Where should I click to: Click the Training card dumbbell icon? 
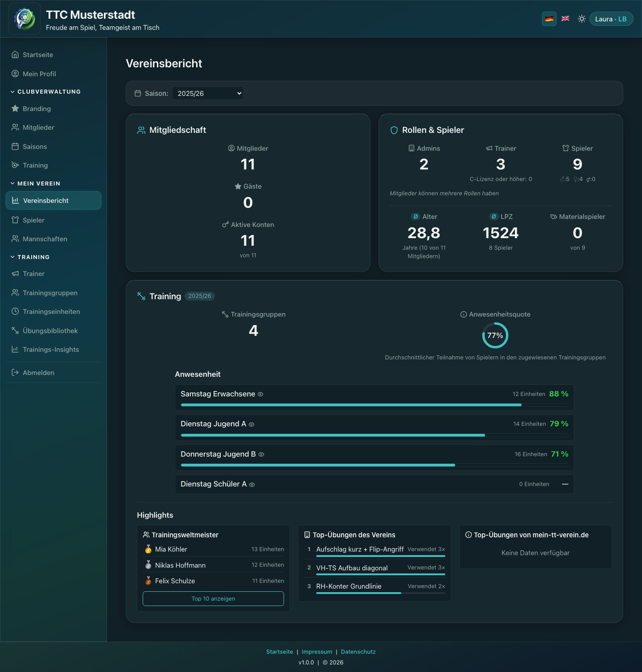[x=141, y=296]
